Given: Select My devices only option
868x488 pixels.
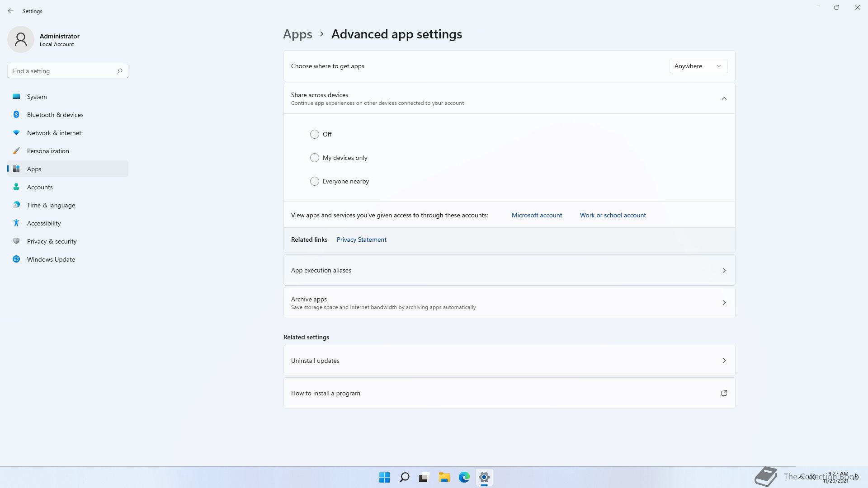Looking at the screenshot, I should [x=315, y=158].
